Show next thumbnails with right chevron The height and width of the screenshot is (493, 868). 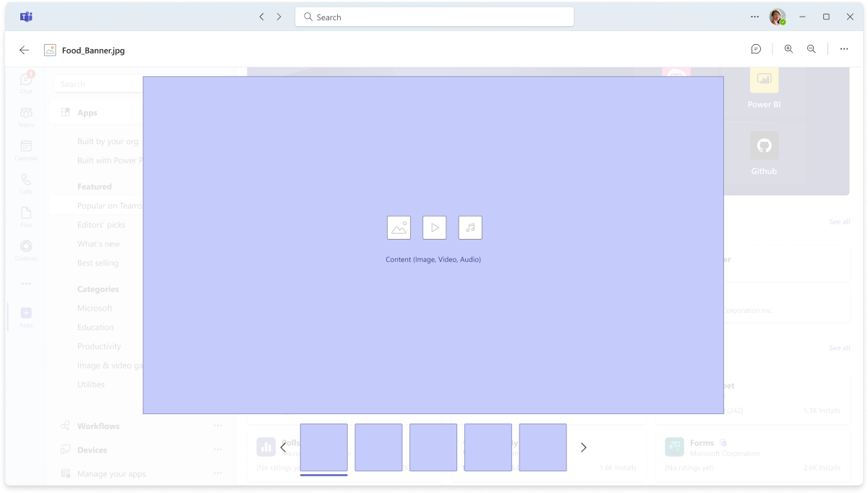pos(584,447)
